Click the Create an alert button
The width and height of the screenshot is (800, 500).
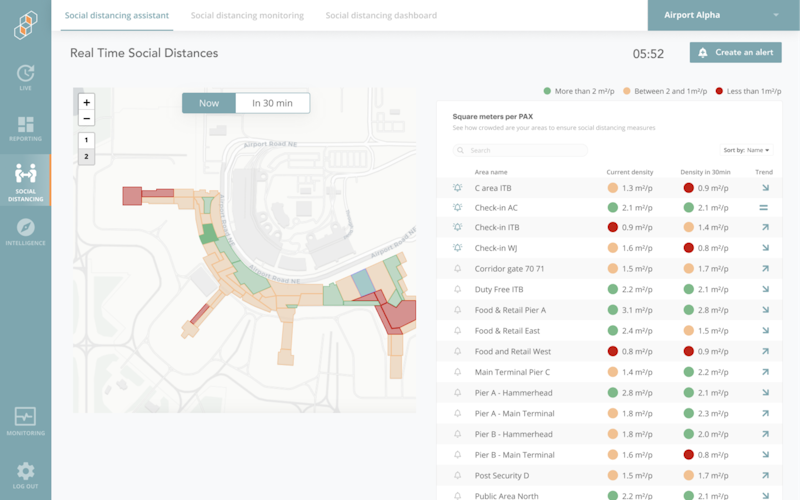(735, 52)
